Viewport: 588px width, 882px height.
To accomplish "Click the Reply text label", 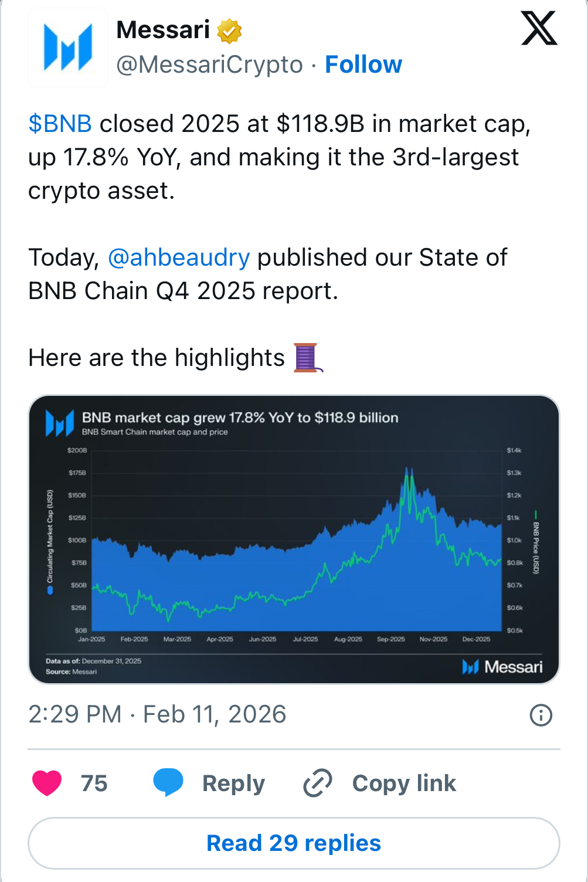I will (233, 783).
